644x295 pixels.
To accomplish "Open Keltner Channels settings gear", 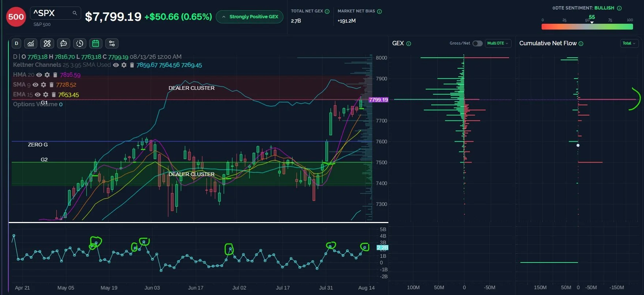I will (x=124, y=65).
